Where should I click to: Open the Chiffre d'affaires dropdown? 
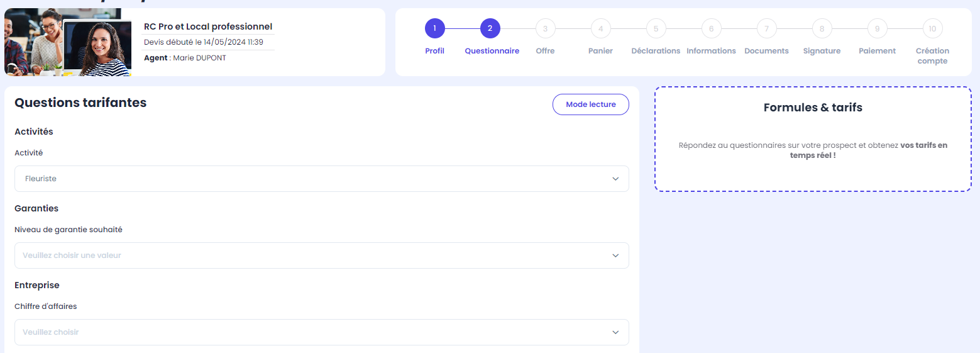pyautogui.click(x=321, y=332)
